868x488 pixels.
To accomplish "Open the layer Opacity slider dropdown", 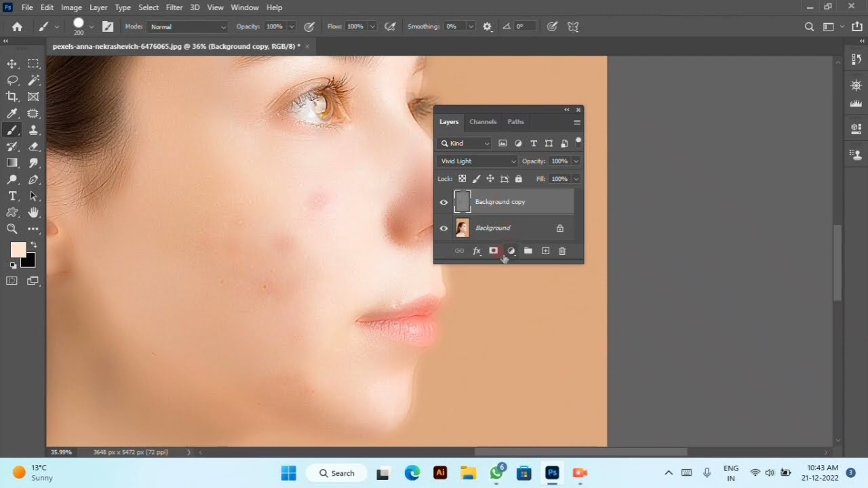I will [x=576, y=161].
